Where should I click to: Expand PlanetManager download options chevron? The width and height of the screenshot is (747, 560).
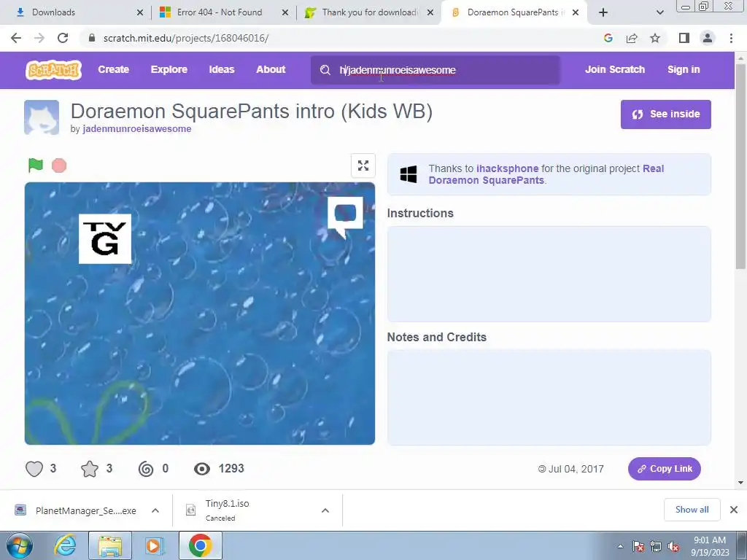tap(155, 510)
